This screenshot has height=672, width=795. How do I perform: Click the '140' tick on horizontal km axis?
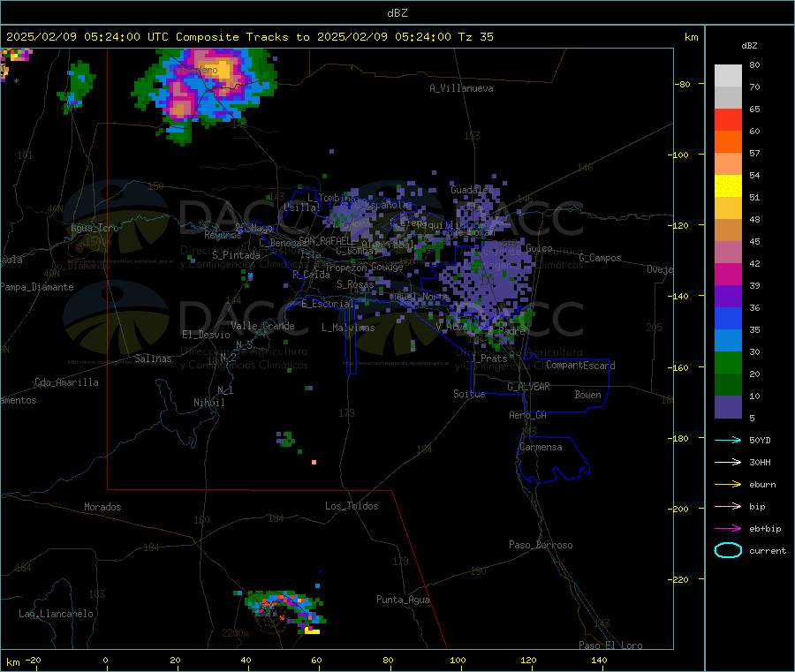click(x=599, y=660)
